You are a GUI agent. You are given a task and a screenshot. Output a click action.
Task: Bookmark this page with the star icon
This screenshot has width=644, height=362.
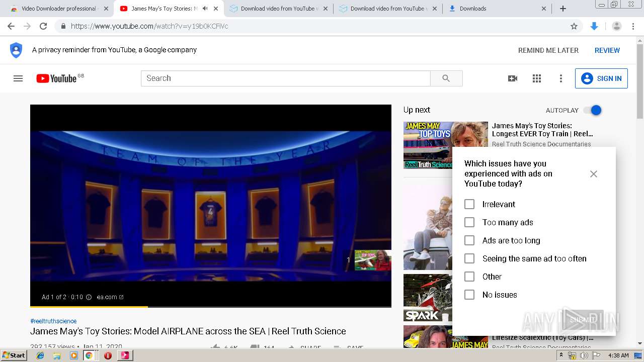pyautogui.click(x=574, y=26)
